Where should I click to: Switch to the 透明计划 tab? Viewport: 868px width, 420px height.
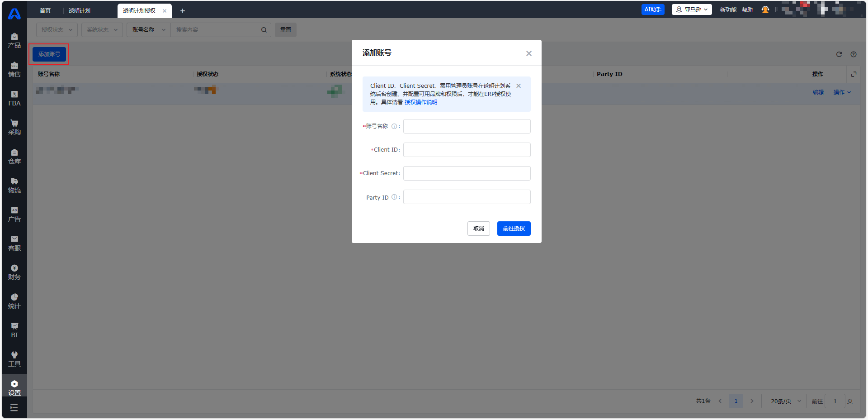tap(80, 11)
